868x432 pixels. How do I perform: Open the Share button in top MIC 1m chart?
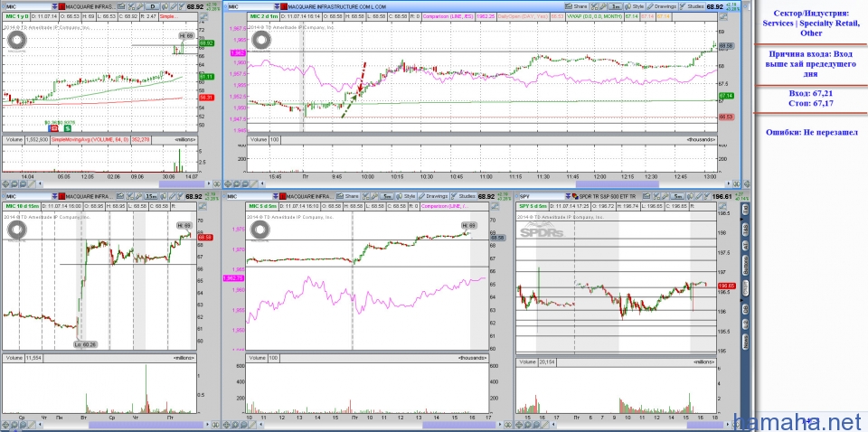tap(576, 6)
